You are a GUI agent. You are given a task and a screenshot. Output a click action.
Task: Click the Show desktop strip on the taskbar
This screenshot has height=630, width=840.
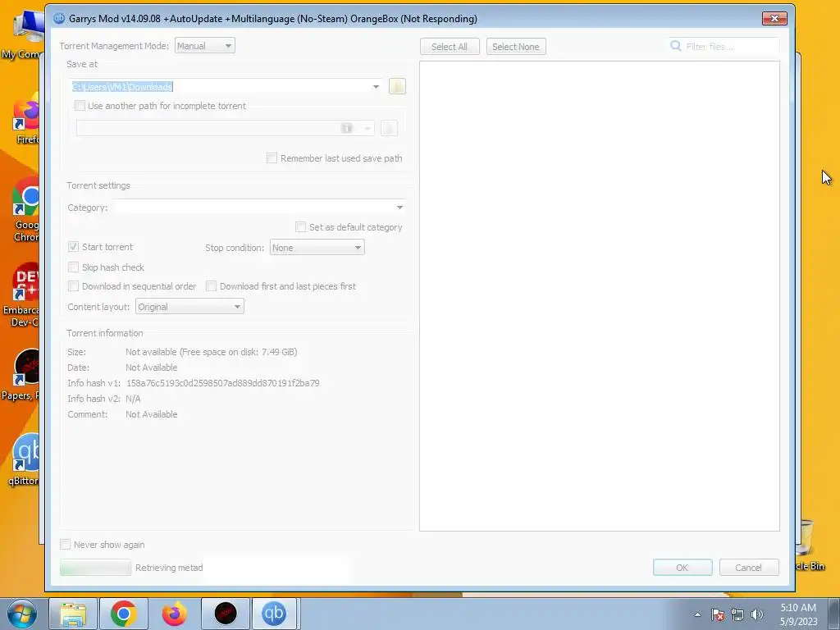tap(834, 614)
